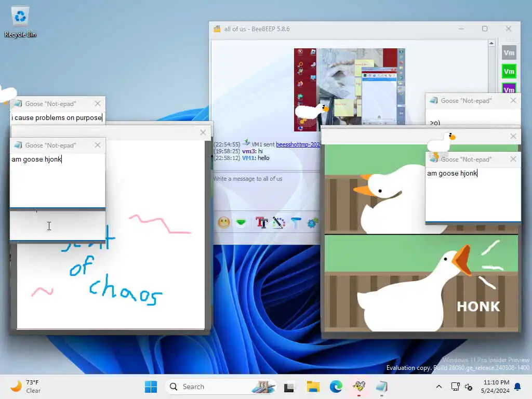The height and width of the screenshot is (399, 532).
Task: Close the right 'am goose hjonk' Not-epad window
Action: (x=513, y=159)
